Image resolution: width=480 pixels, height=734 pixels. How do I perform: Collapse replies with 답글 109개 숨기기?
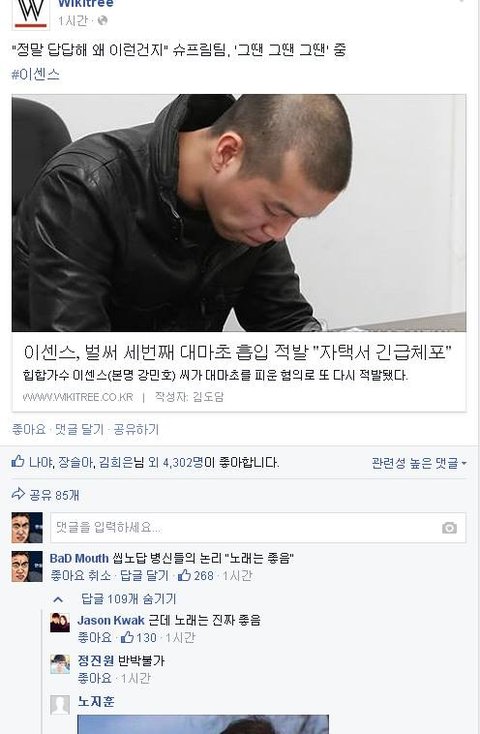[x=128, y=599]
